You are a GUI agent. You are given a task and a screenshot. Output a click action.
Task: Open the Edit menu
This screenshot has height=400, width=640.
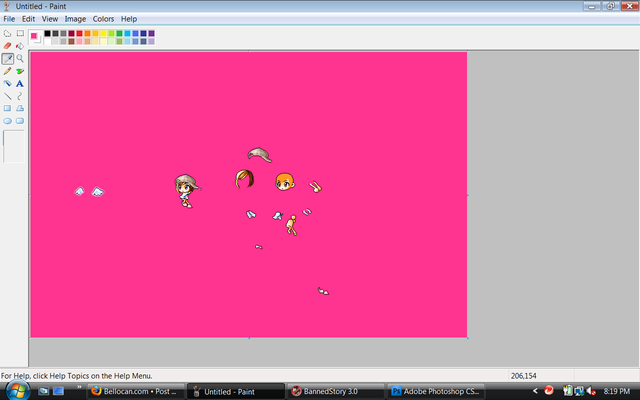click(x=28, y=19)
